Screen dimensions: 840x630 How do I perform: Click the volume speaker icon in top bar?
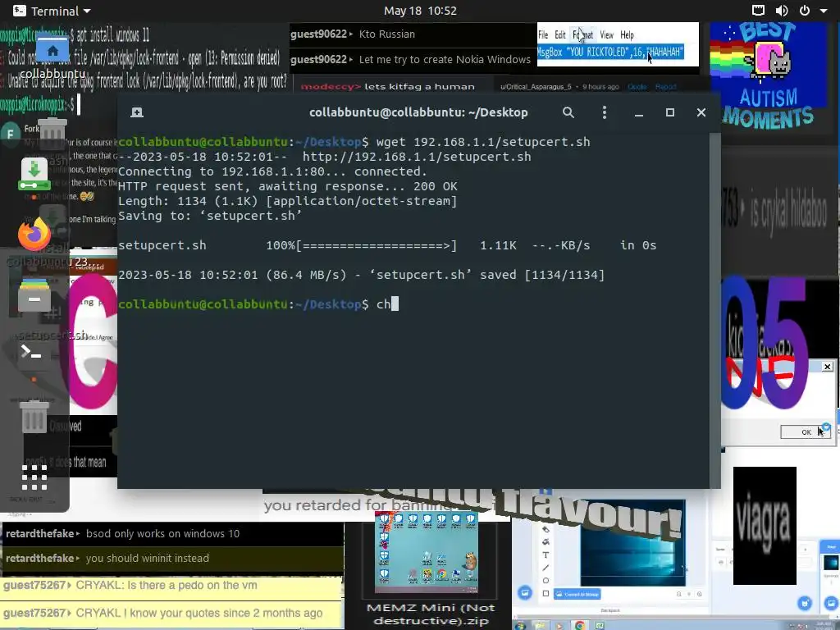click(782, 11)
